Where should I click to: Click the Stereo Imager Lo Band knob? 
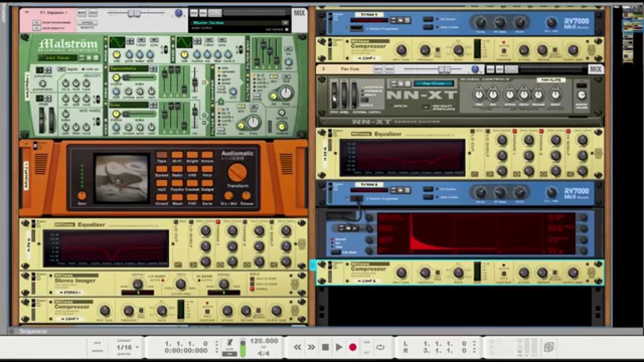(137, 283)
